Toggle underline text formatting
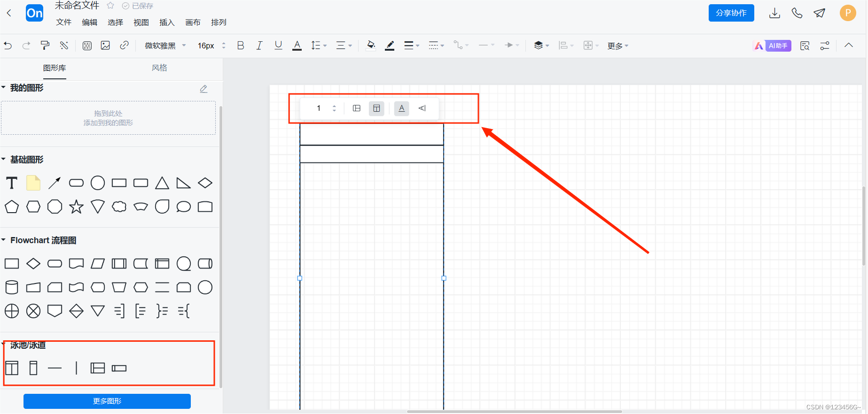Screen dimensions: 868x414 (278, 46)
